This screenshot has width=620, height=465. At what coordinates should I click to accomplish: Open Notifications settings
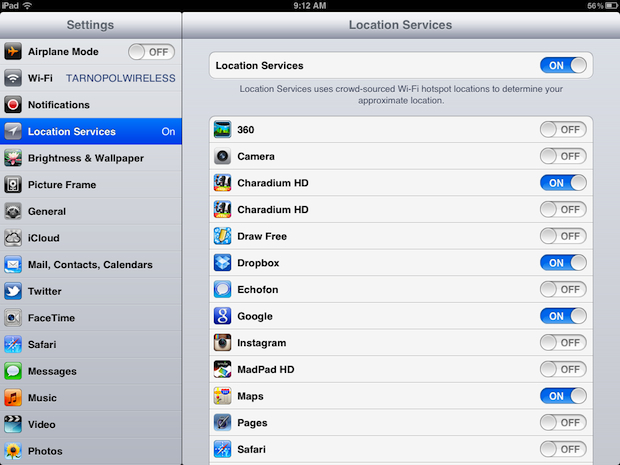91,105
